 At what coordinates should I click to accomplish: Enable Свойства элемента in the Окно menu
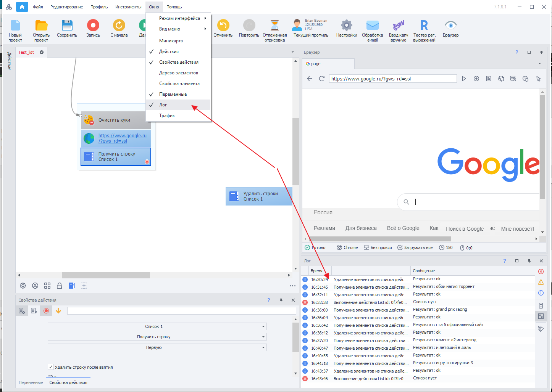[x=178, y=84]
